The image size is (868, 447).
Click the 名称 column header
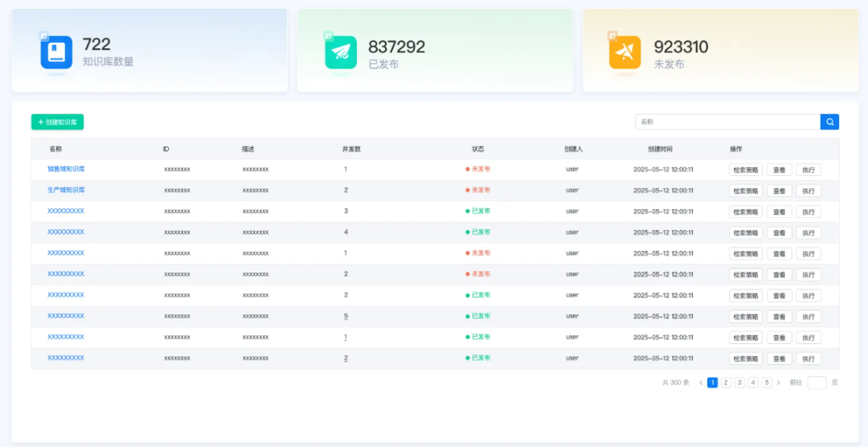pos(55,150)
